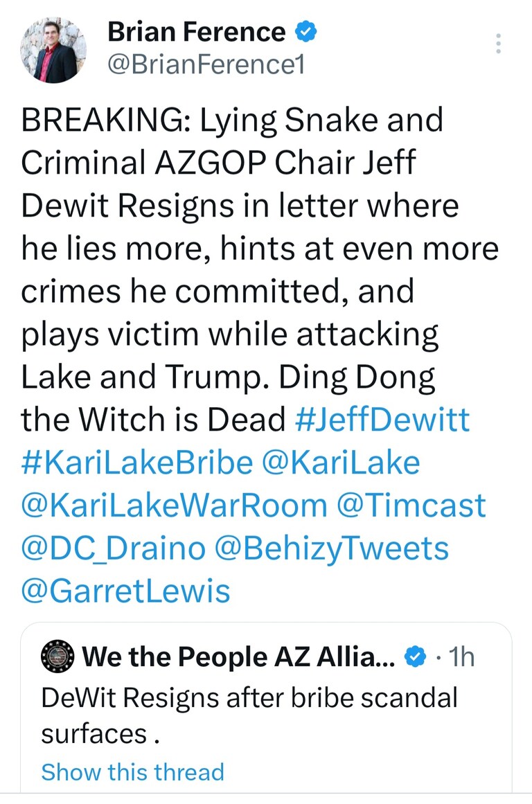Click the 'Show this thread' link
The image size is (532, 804).
click(133, 772)
